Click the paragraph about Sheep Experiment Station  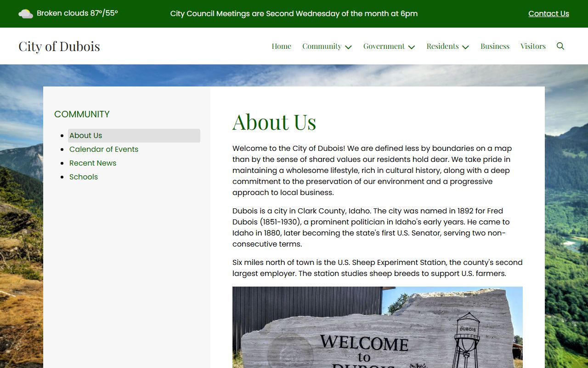378,268
